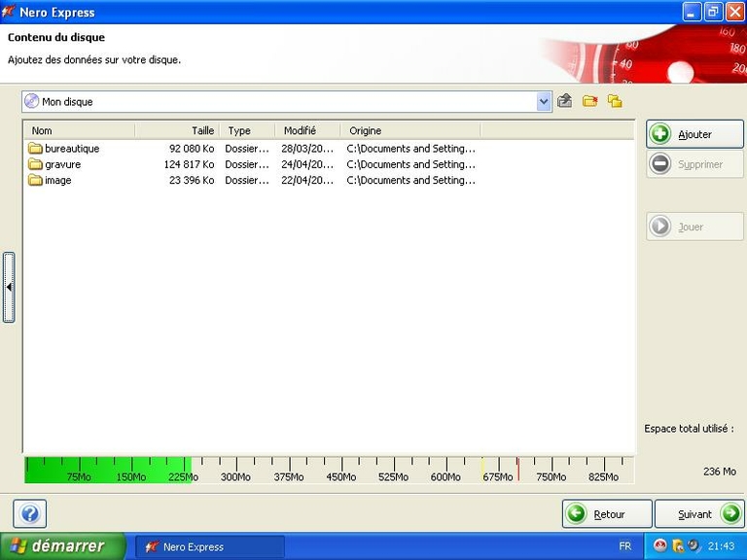This screenshot has width=747, height=560.
Task: Click the Jouer play button
Action: (694, 227)
